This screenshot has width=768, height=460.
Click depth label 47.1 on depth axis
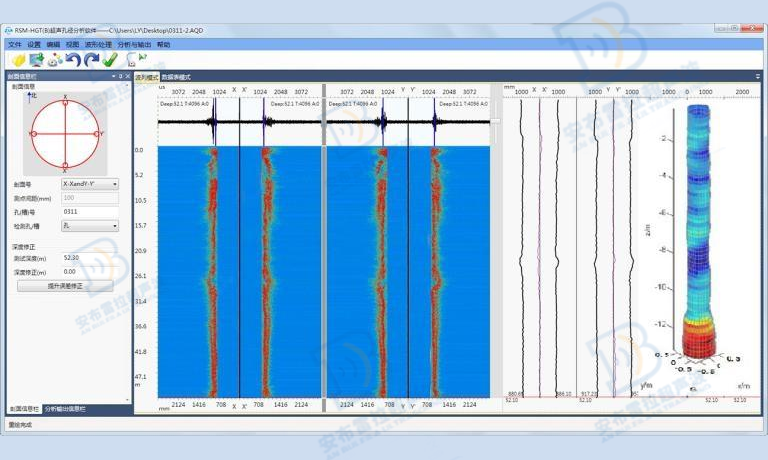(x=140, y=377)
